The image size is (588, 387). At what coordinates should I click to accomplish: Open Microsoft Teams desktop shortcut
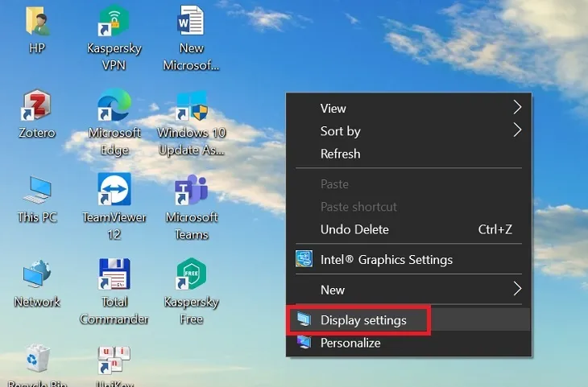[x=191, y=190]
